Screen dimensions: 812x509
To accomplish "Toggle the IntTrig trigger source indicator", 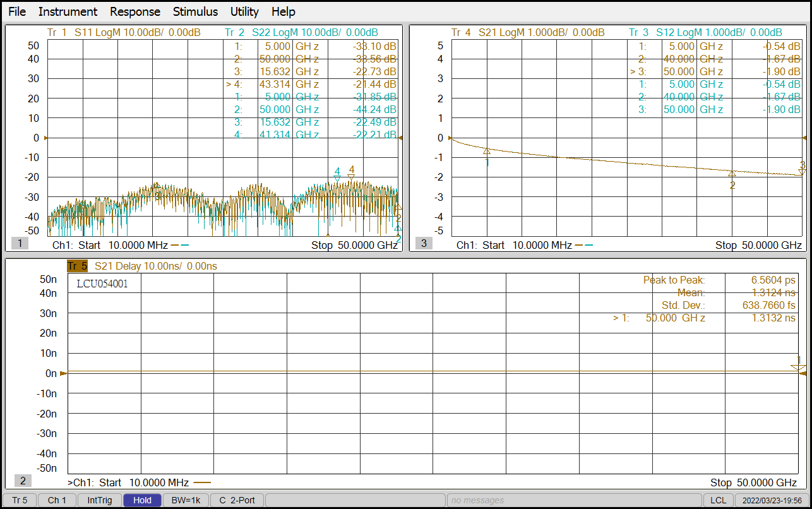I will click(100, 500).
